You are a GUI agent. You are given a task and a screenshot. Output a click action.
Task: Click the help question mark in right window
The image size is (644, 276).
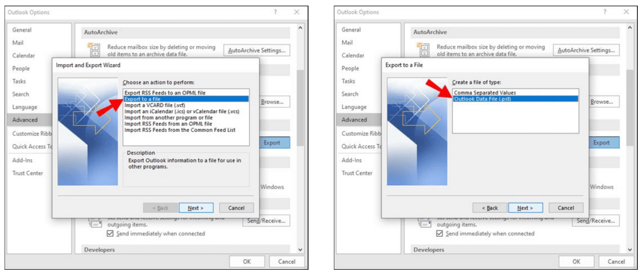point(605,12)
